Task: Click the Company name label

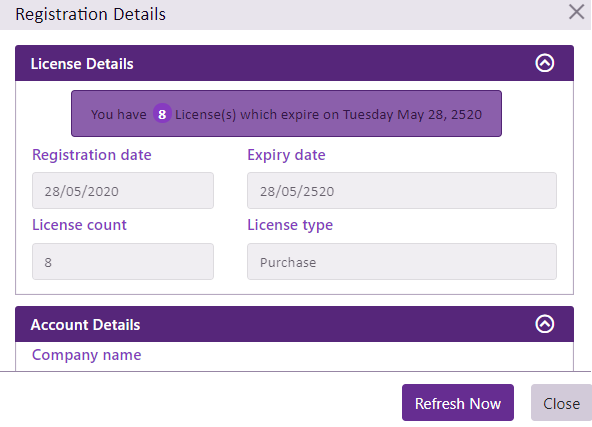Action: [x=86, y=355]
